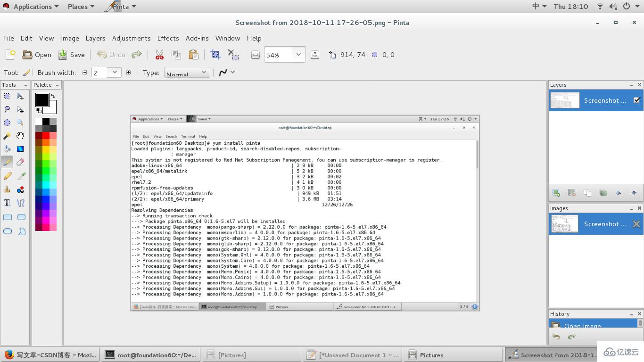This screenshot has width=644, height=362.
Task: Toggle visibility checkbox of Screenshot layer
Action: tap(637, 100)
